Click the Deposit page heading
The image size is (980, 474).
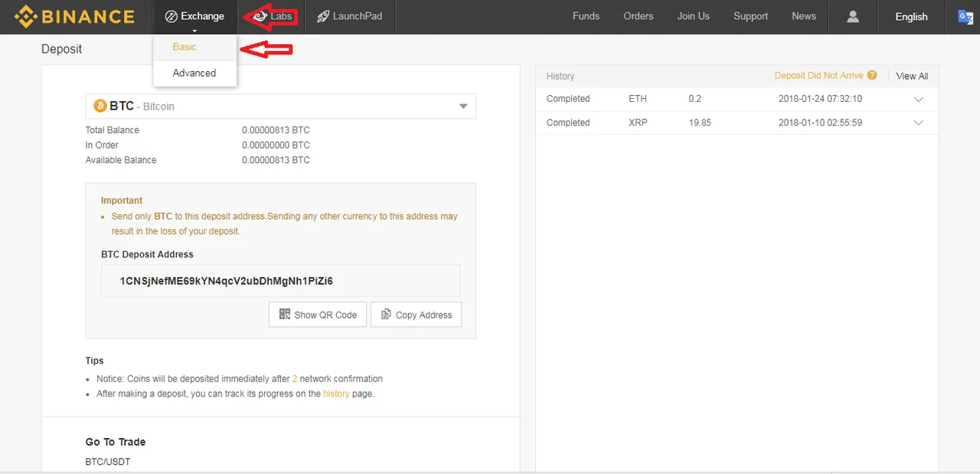[x=61, y=49]
